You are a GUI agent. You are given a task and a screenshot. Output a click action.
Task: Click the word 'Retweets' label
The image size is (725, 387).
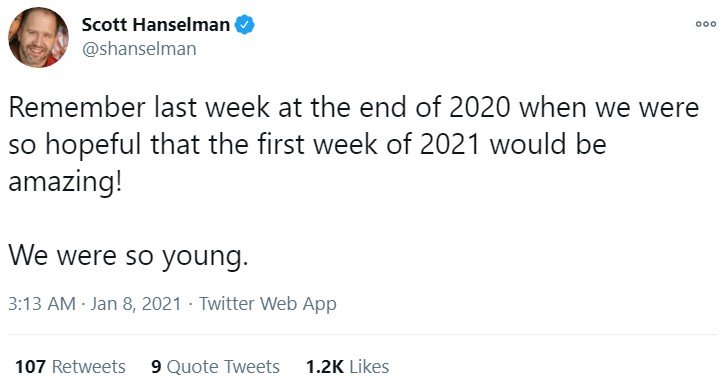click(x=89, y=367)
